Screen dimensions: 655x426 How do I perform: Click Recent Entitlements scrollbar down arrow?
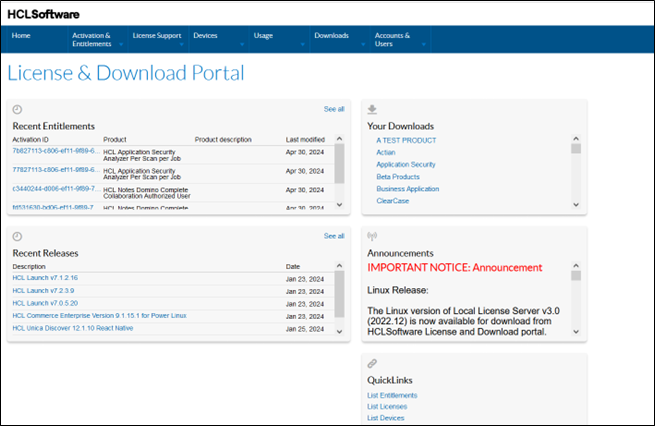[339, 204]
